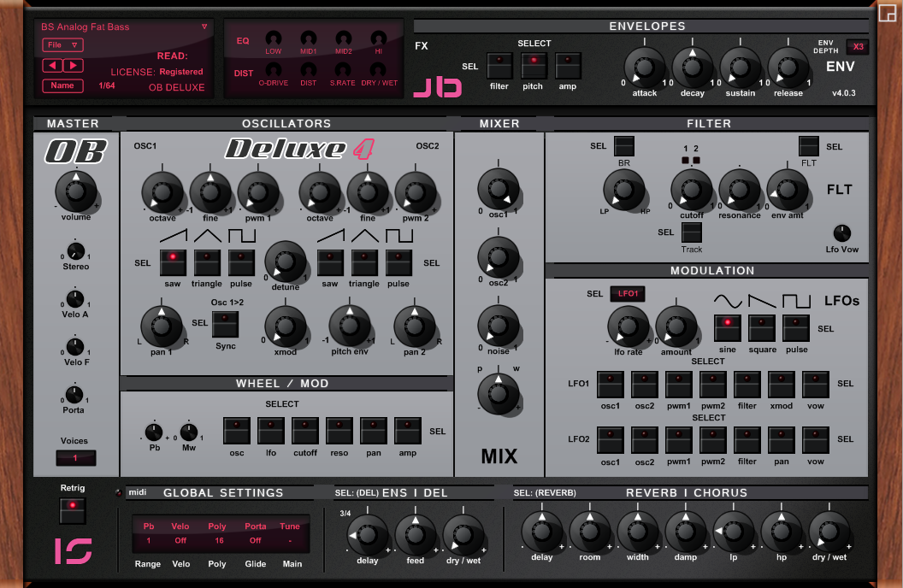Toggle the Osc 1>2 Sync button
This screenshot has height=588, width=903.
(x=225, y=325)
